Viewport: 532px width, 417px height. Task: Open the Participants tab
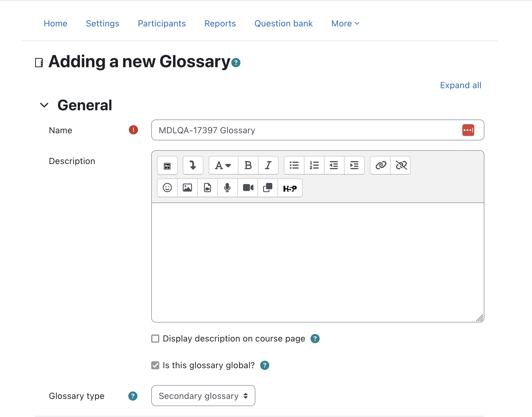pos(162,24)
